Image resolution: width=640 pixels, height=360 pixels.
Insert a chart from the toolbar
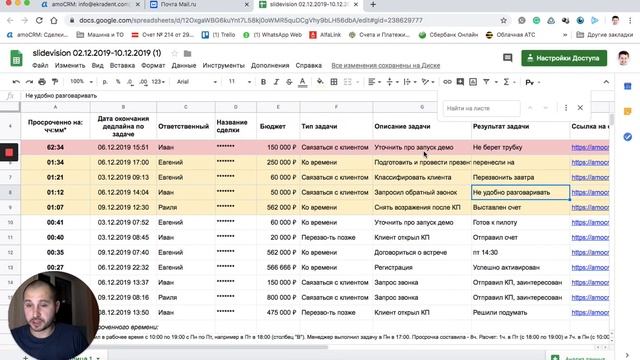coord(473,82)
